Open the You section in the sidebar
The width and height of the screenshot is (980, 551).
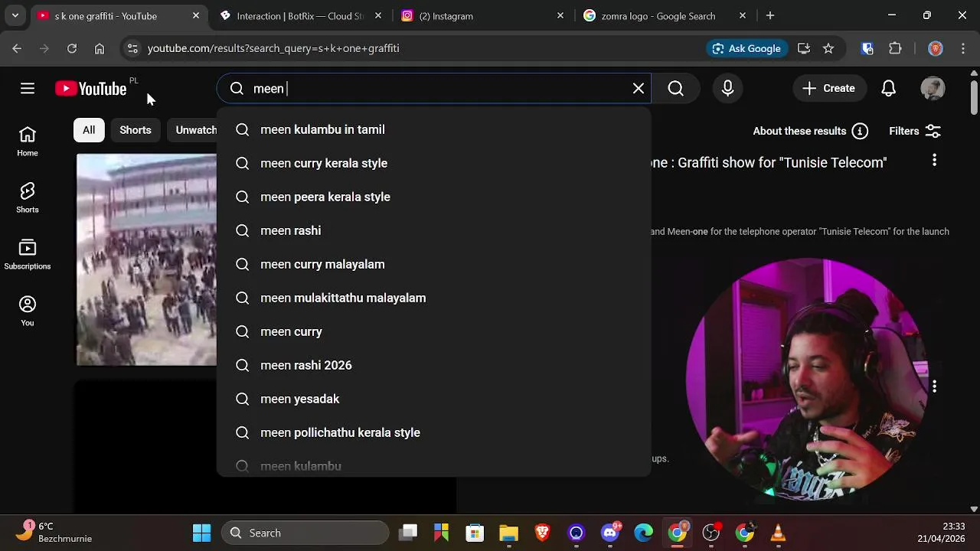tap(28, 311)
